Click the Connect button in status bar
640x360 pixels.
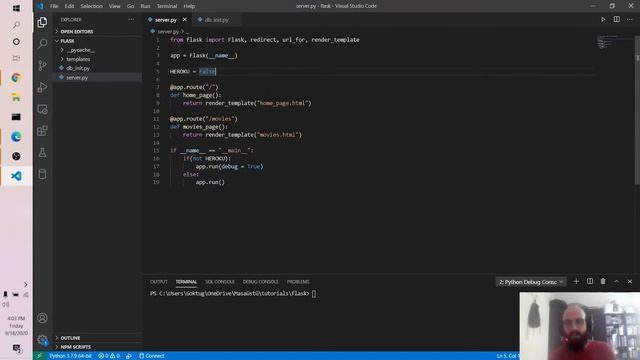(151, 356)
